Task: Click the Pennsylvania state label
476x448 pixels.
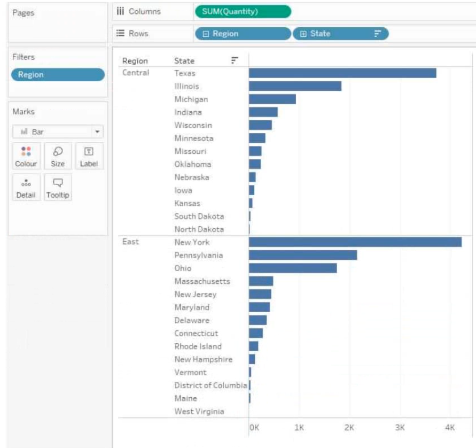Action: pos(199,256)
